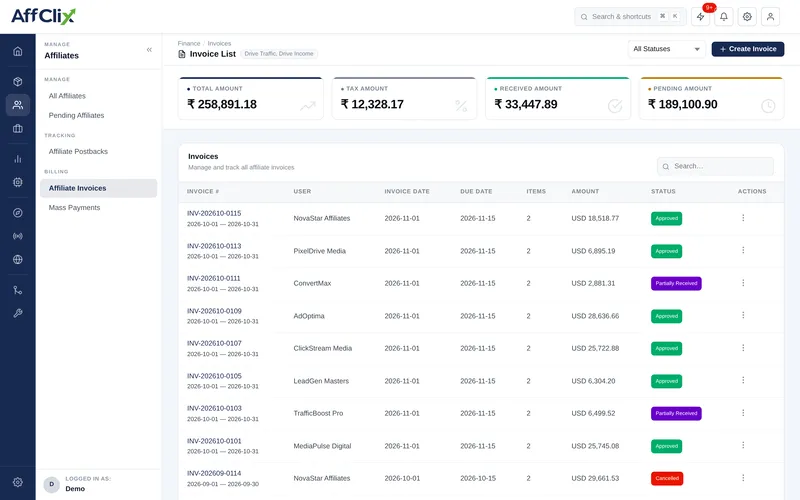
Task: Open the top bar settings gear
Action: (747, 17)
